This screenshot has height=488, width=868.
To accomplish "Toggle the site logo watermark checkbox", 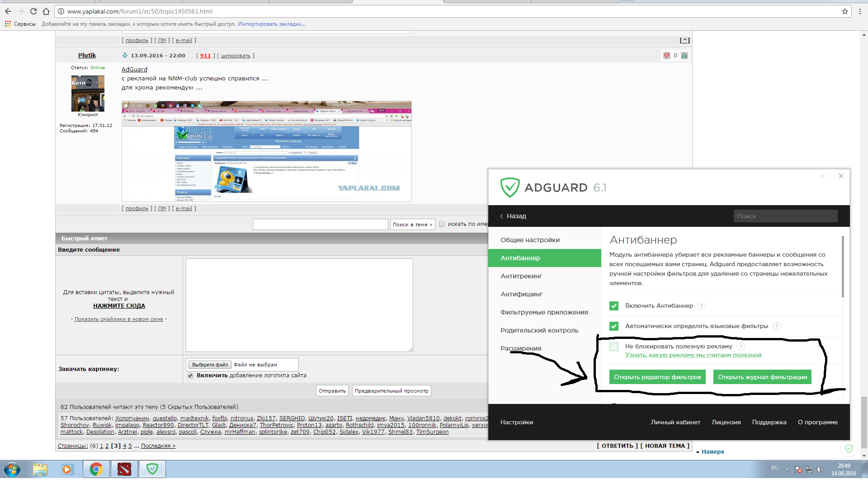I will coord(190,375).
